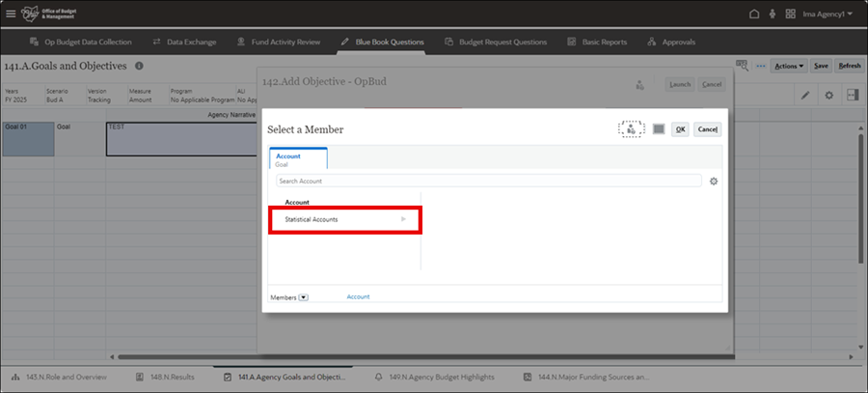Image resolution: width=868 pixels, height=393 pixels.
Task: Expand the Statistical Accounts member
Action: 404,220
